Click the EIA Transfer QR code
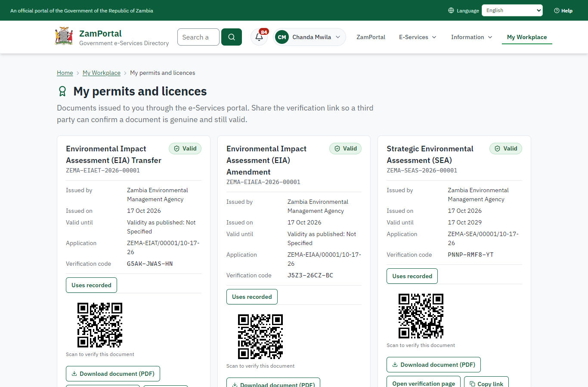The image size is (588, 387). tap(100, 325)
